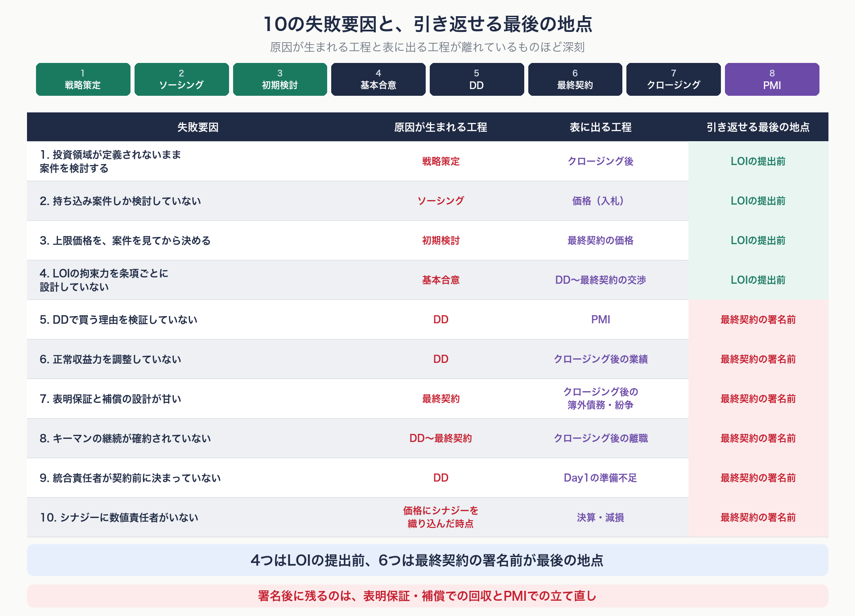Select row 10 シナジーに数値責任者がいない
This screenshot has height=616, width=855.
tap(119, 518)
